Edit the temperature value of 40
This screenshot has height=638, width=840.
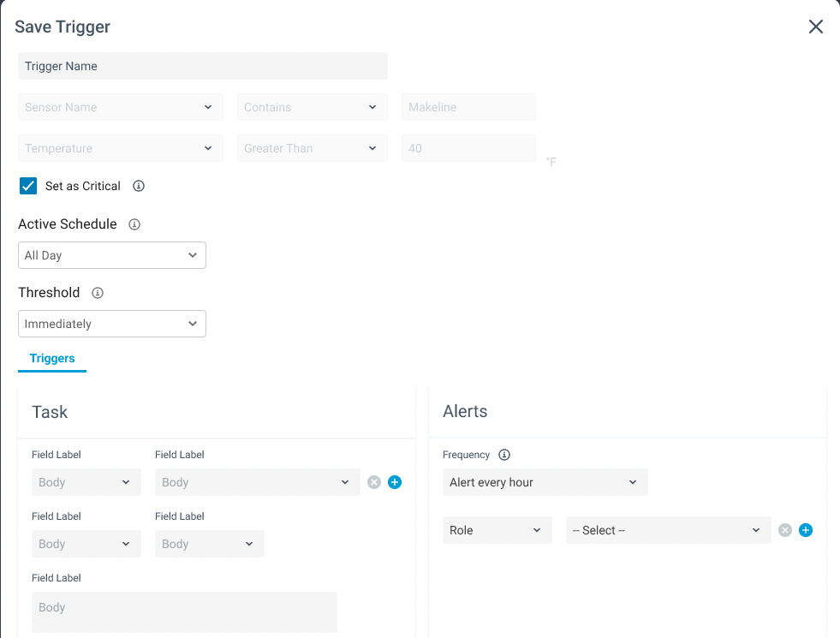(468, 148)
